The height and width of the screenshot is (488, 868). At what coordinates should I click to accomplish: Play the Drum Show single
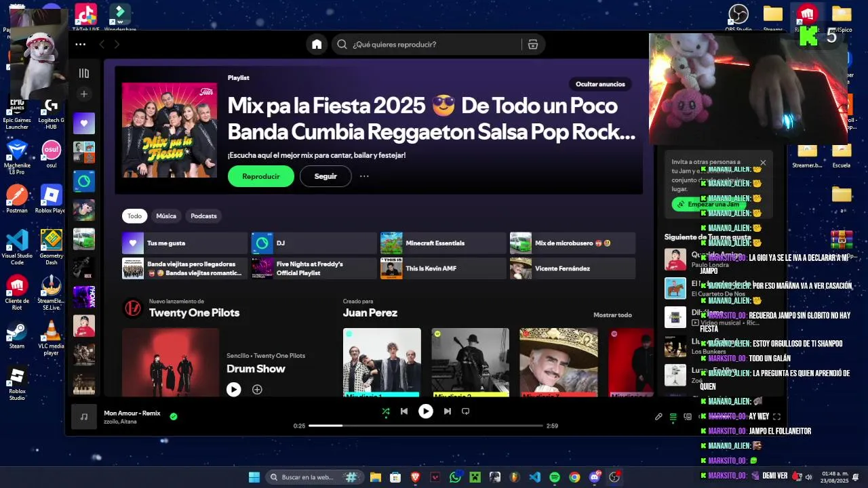click(233, 390)
